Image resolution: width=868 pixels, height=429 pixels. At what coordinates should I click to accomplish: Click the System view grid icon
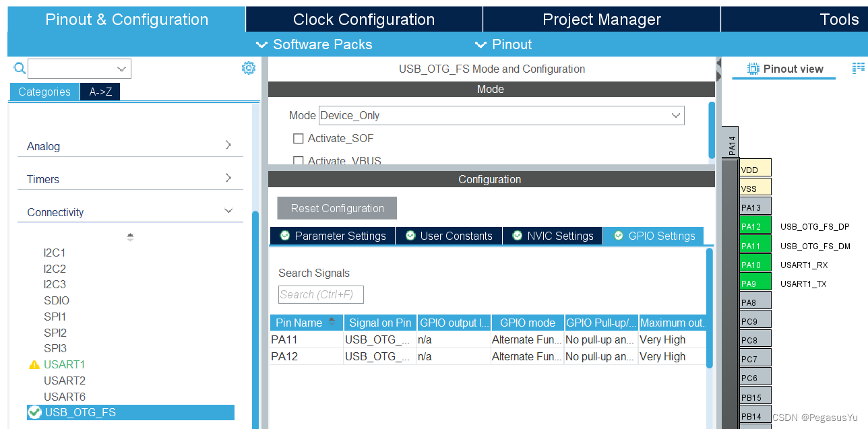pos(858,68)
